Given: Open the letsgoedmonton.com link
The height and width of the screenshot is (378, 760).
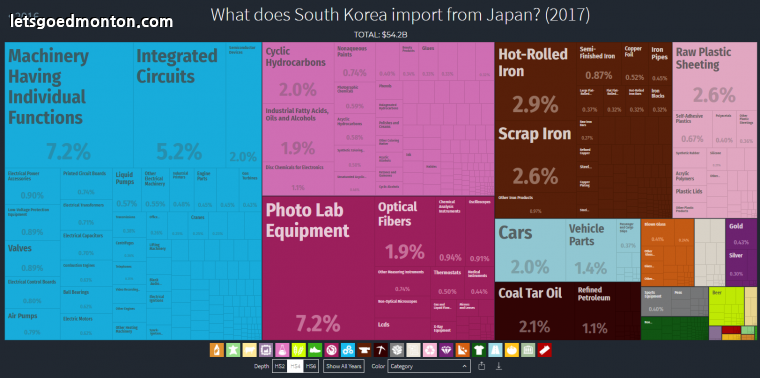Looking at the screenshot, I should point(91,21).
